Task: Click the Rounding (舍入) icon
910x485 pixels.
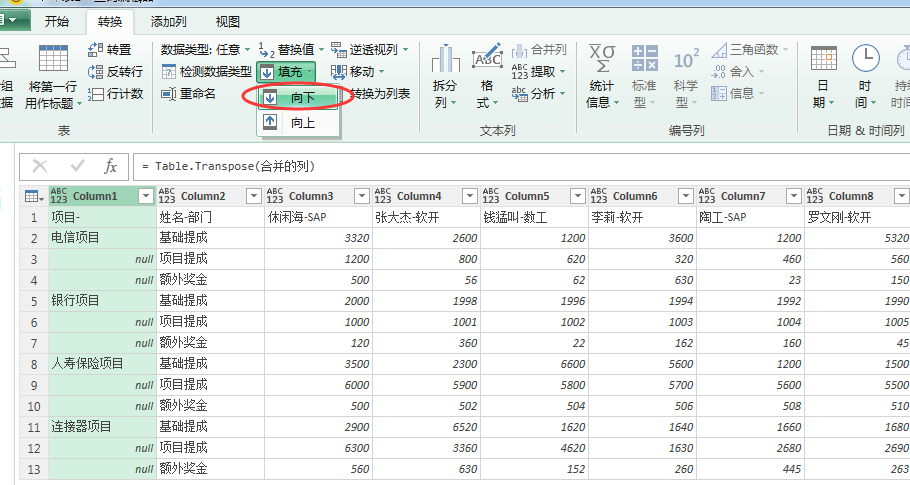Action: click(719, 72)
